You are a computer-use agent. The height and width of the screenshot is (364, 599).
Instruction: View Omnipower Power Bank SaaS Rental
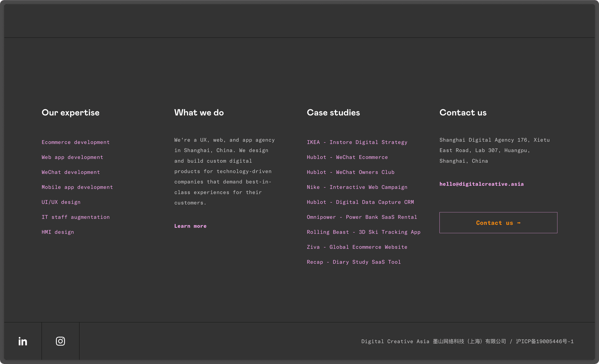[x=362, y=217]
